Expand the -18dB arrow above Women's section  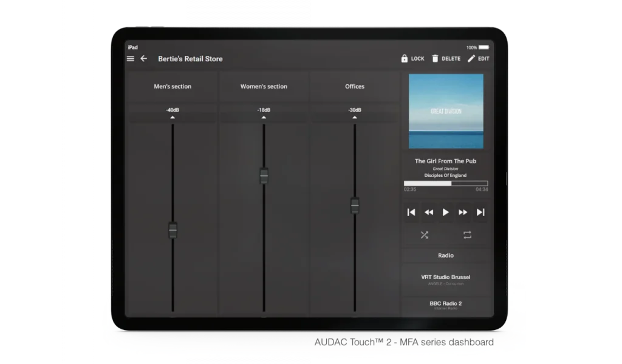[x=264, y=116]
